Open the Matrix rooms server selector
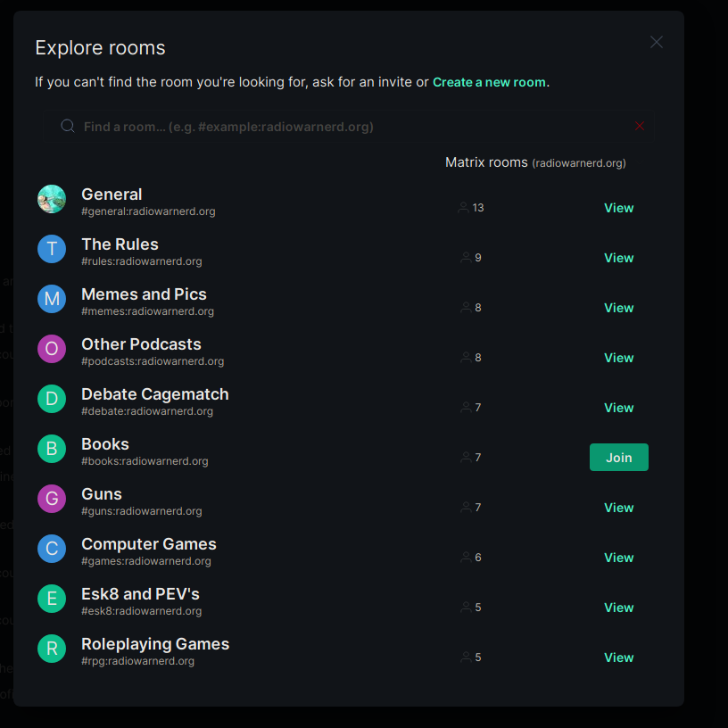 [535, 163]
